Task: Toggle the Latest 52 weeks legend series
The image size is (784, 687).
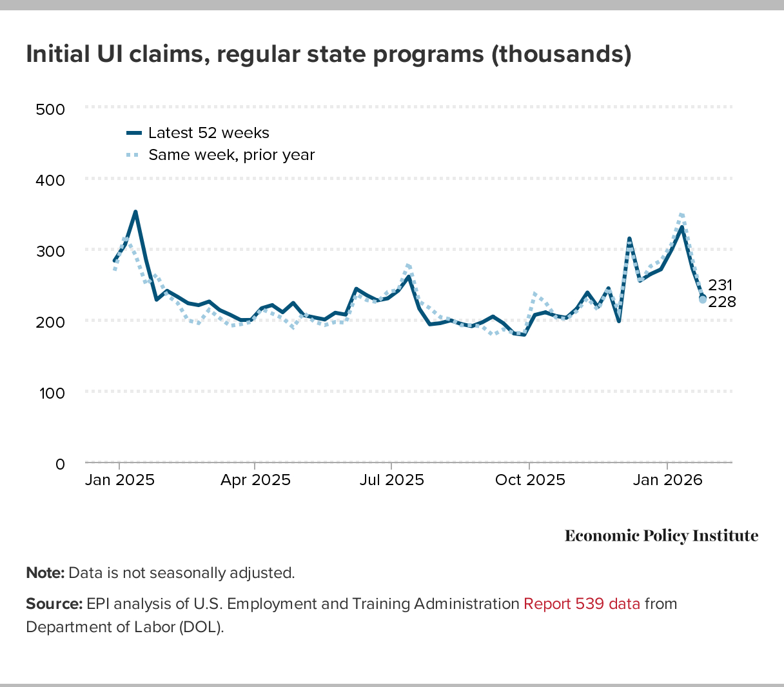Action: click(208, 133)
